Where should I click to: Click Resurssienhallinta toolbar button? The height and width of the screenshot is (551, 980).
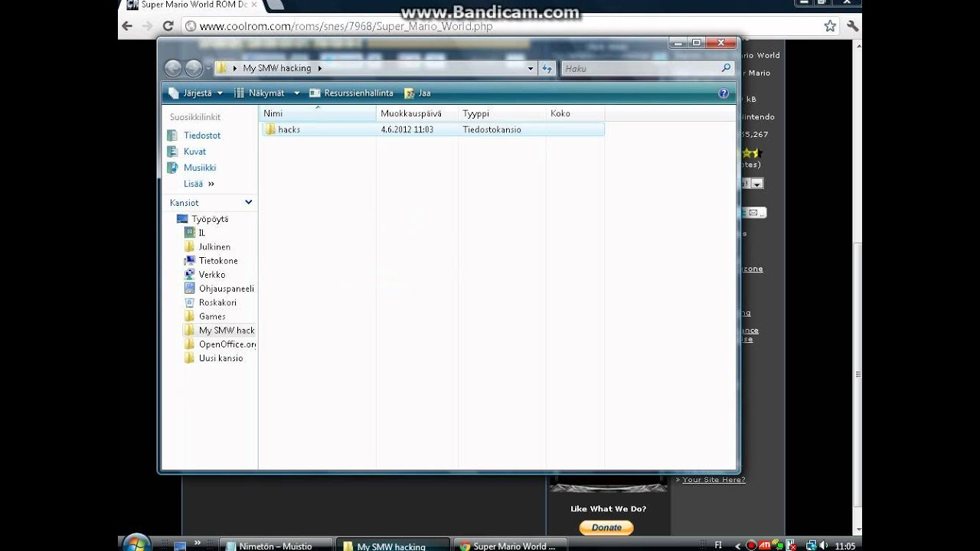[351, 93]
